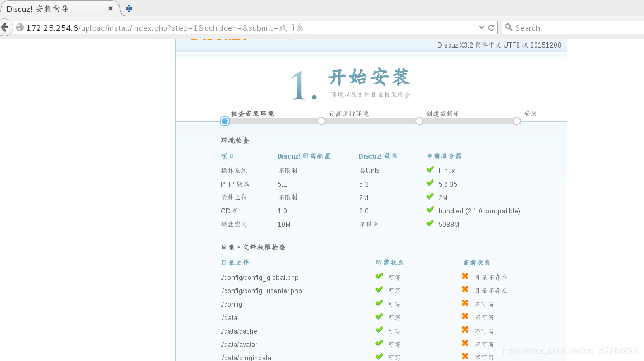
Task: Click the 创建数据库 step marker circle
Action: pos(419,121)
